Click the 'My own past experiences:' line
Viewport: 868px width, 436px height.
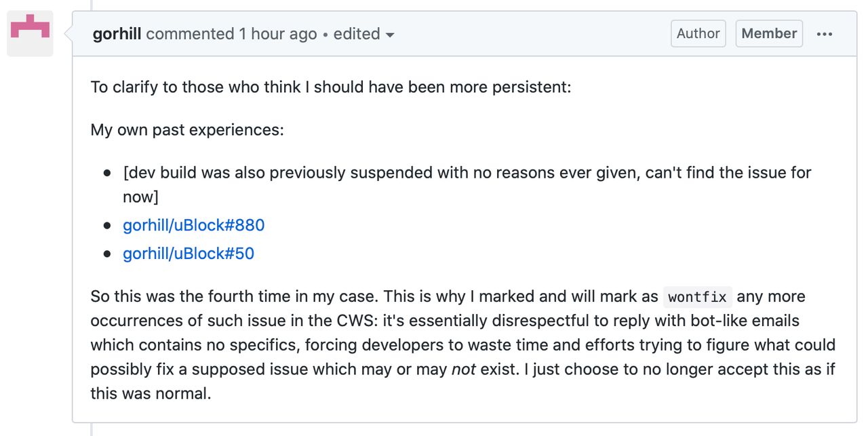coord(187,130)
